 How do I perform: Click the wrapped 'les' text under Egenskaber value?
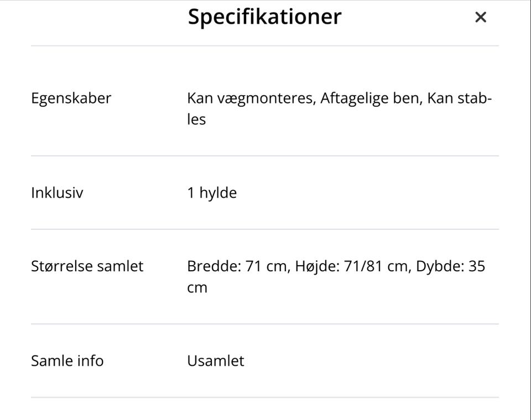196,119
